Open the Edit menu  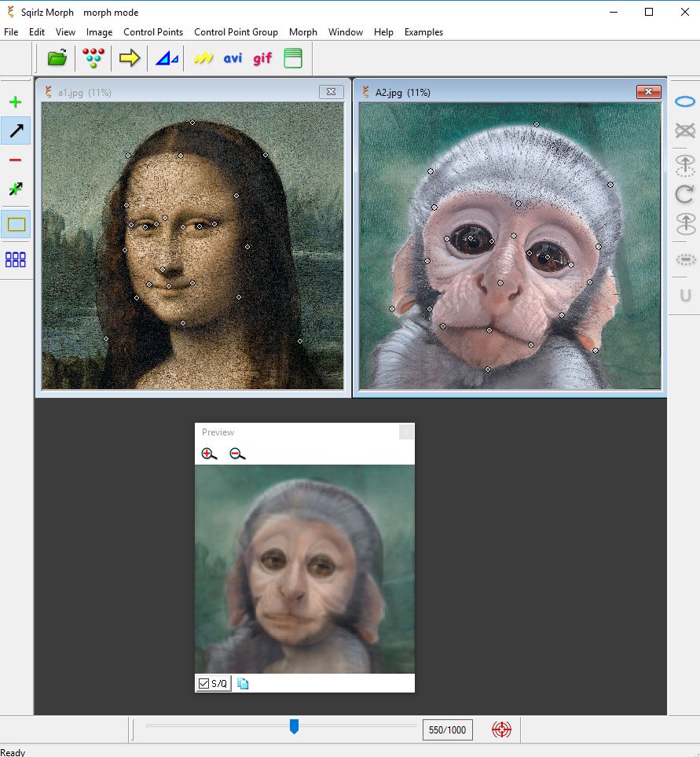(37, 32)
